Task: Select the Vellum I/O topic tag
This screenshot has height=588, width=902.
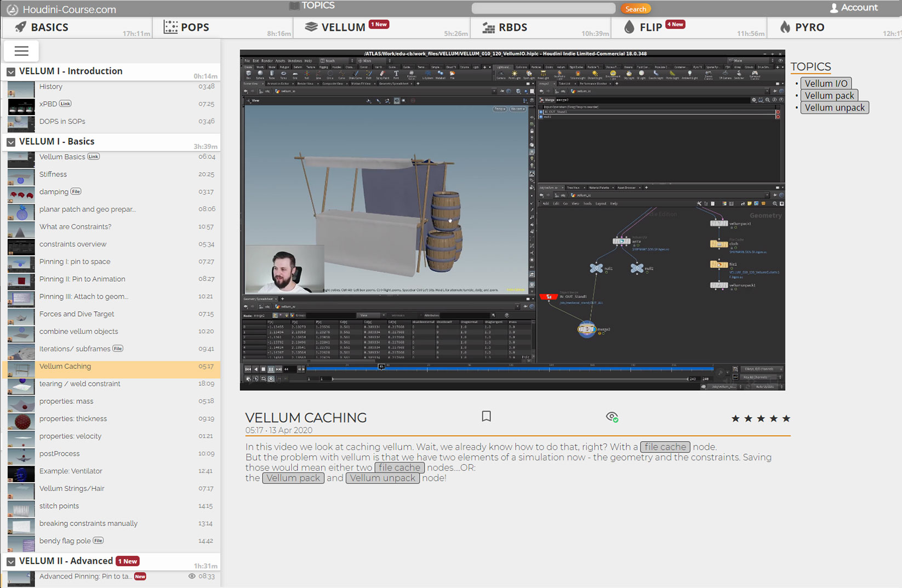Action: pos(825,83)
